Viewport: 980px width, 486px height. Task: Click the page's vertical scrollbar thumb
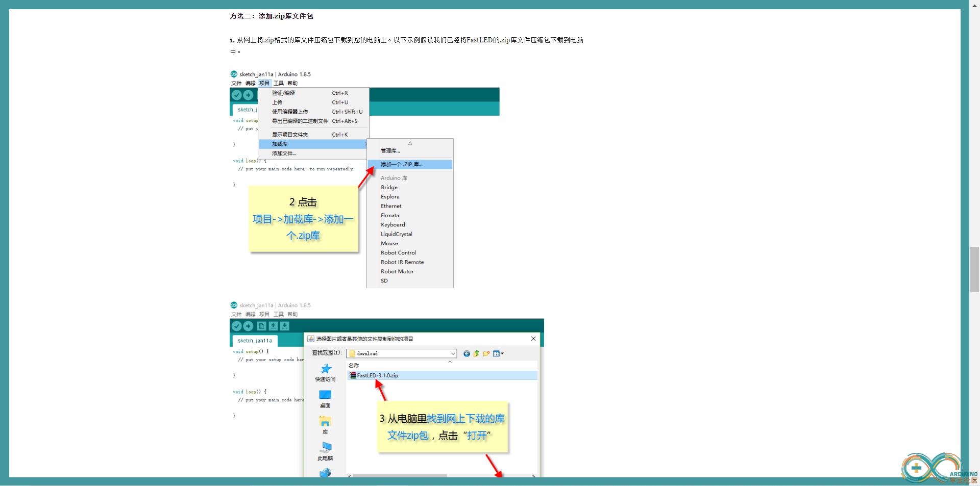point(974,269)
